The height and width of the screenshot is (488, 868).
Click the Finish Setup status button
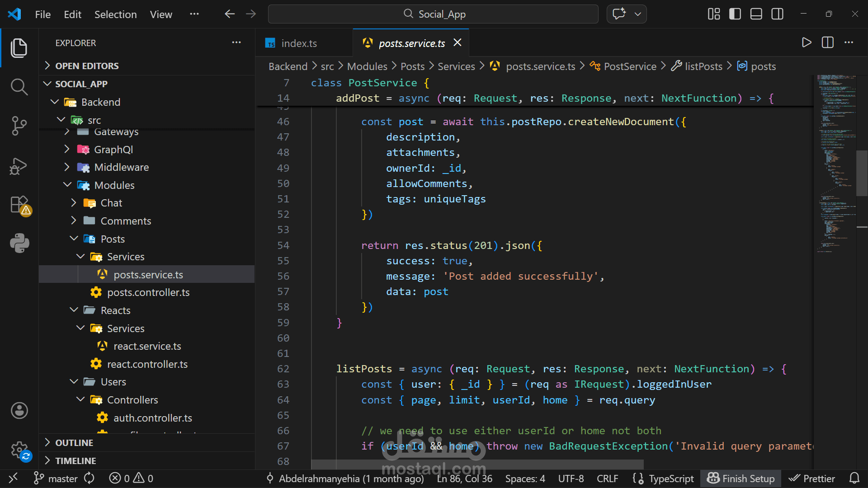tap(741, 479)
